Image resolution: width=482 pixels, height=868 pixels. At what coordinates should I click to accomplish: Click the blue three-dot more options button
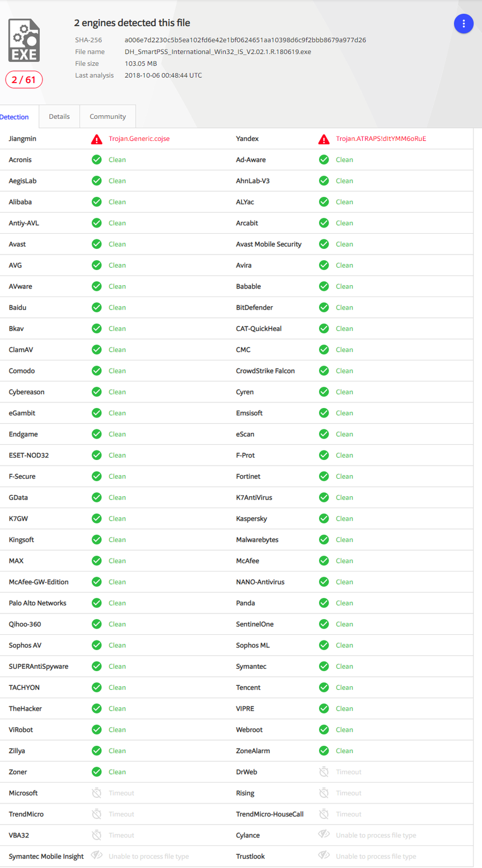(x=463, y=23)
